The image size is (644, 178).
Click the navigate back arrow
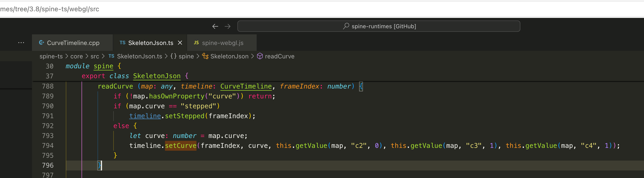(215, 26)
